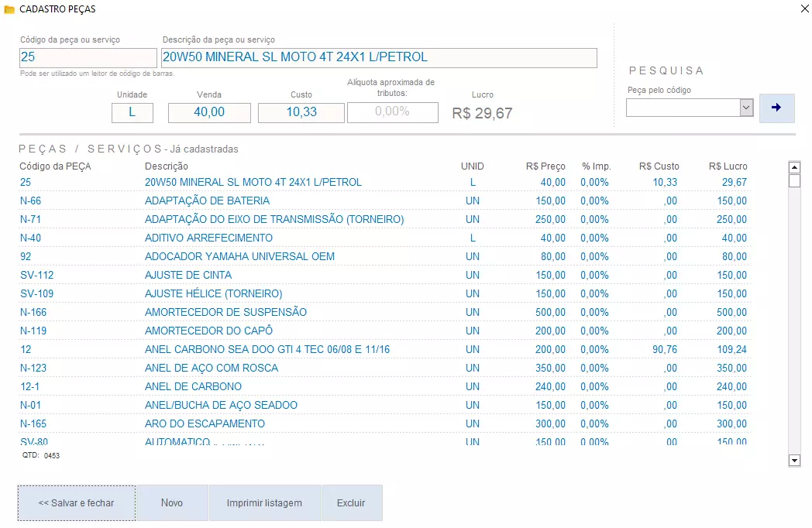812x528 pixels.
Task: Click the '<< Salvar e fechar' button
Action: (77, 502)
